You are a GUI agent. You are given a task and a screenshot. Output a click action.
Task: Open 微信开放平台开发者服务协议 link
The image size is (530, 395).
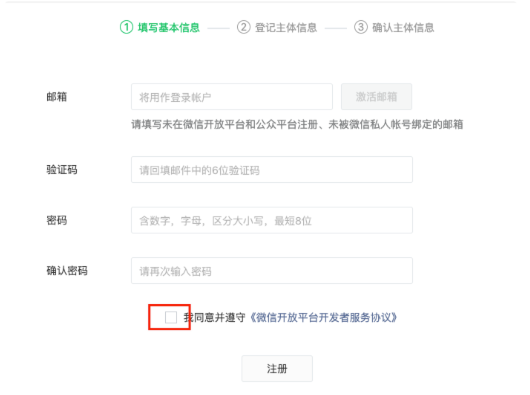[x=323, y=317]
